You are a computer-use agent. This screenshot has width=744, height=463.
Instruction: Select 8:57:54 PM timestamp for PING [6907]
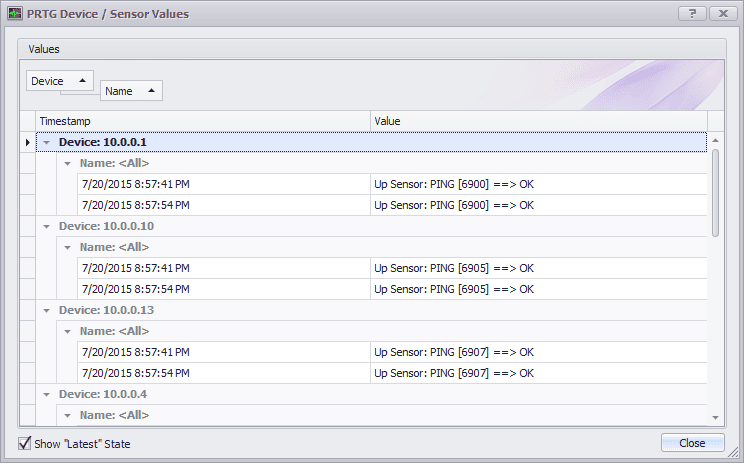(136, 373)
